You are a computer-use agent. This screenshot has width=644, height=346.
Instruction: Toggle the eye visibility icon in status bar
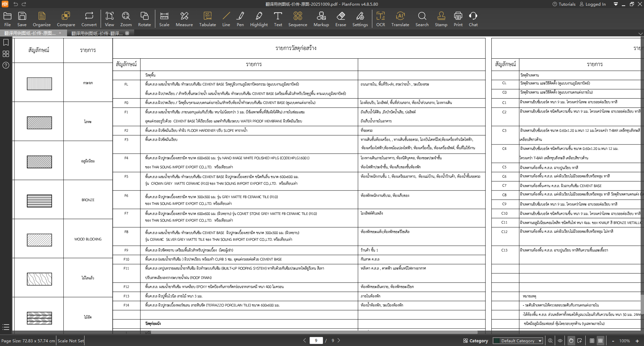point(560,341)
